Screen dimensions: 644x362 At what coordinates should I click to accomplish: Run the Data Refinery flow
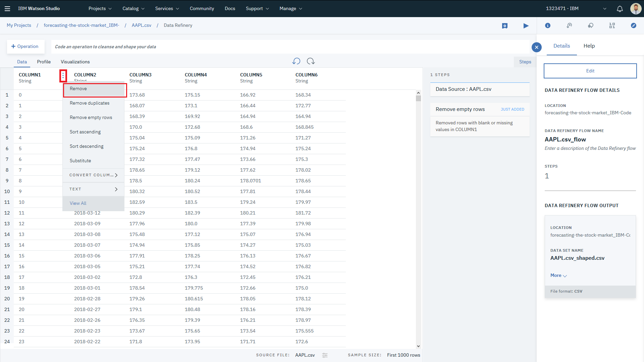526,26
